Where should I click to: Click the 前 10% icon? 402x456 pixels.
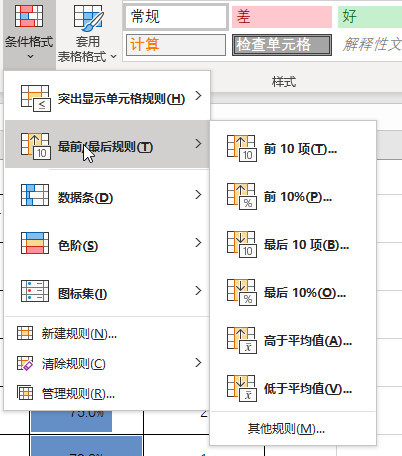pos(242,197)
